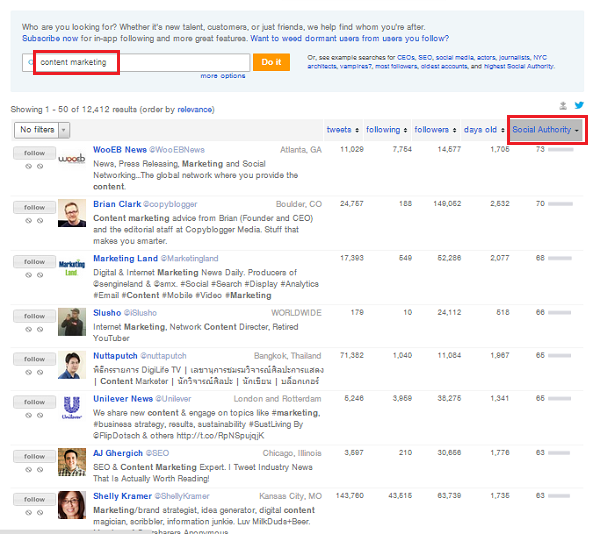Open the Brian Clark profile name link
The height and width of the screenshot is (534, 600).
click(x=117, y=204)
